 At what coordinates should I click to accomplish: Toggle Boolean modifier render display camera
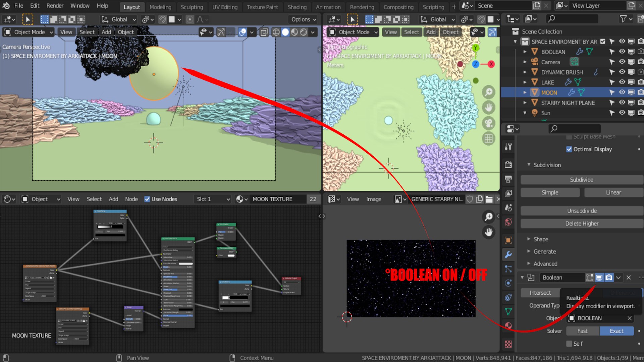[x=609, y=278]
